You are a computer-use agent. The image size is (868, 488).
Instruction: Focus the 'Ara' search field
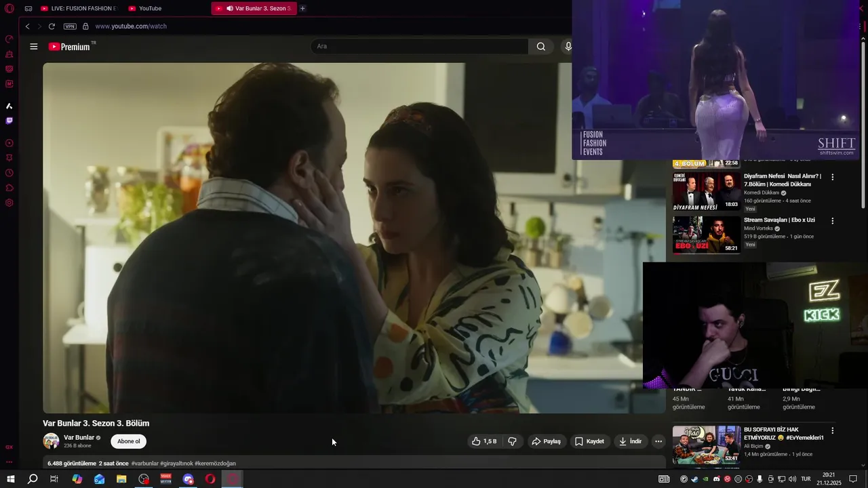click(x=419, y=46)
